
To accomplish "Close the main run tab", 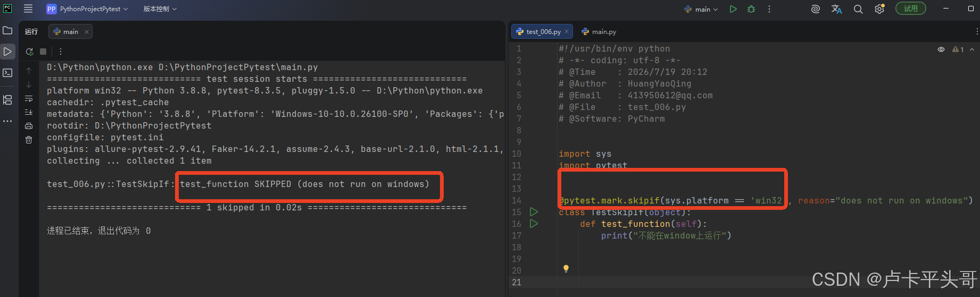I will (x=87, y=32).
